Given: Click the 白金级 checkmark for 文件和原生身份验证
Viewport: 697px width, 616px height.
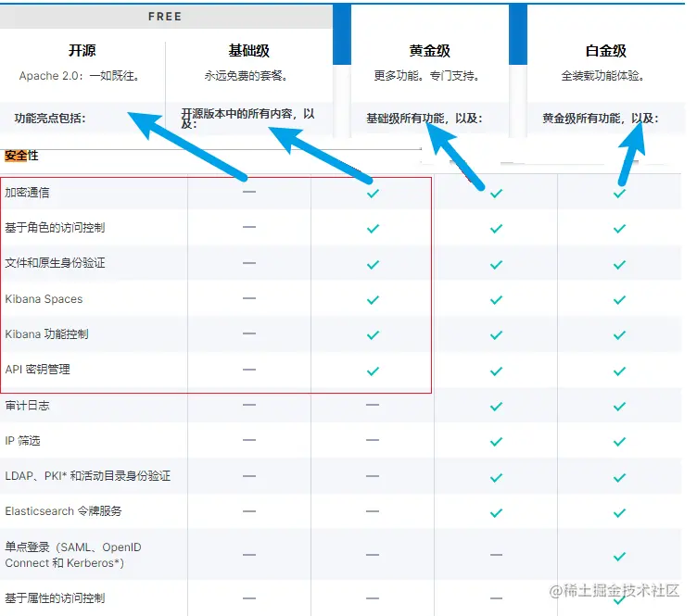Looking at the screenshot, I should click(x=619, y=265).
